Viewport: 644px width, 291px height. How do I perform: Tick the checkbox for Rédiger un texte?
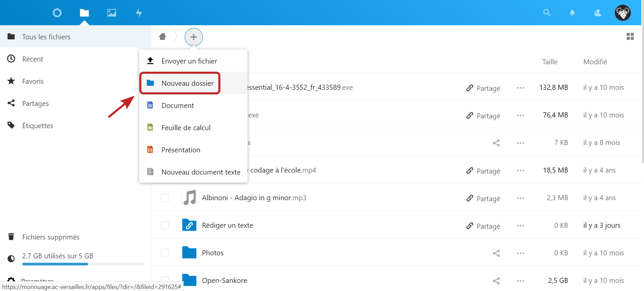(165, 225)
